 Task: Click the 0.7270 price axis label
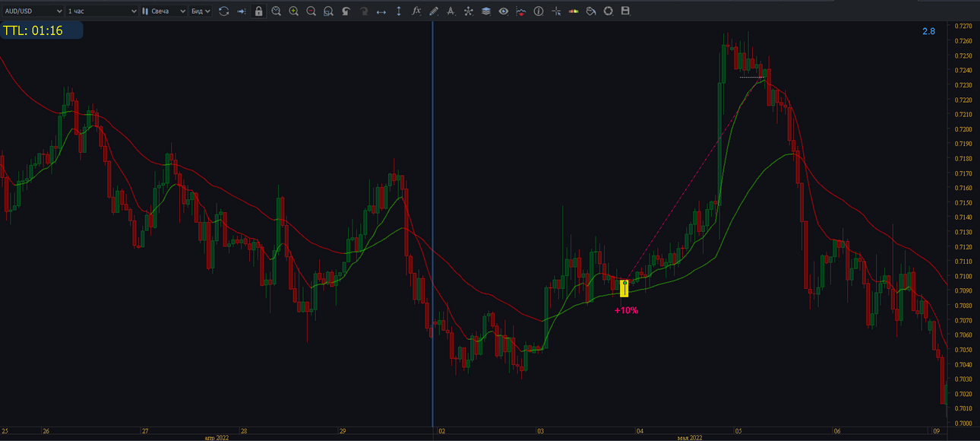click(x=963, y=27)
